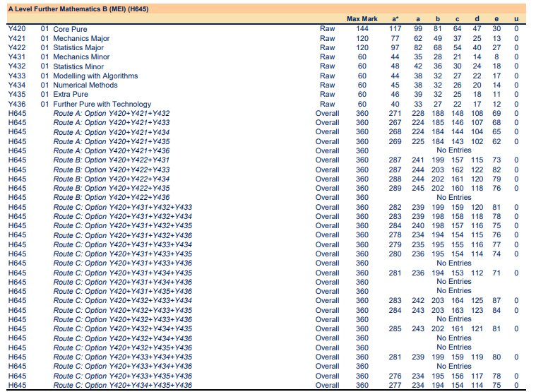Click unit code 'Y436' beside Further Pure with Technology
Image resolution: width=536 pixels, height=392 pixels.
[x=17, y=104]
